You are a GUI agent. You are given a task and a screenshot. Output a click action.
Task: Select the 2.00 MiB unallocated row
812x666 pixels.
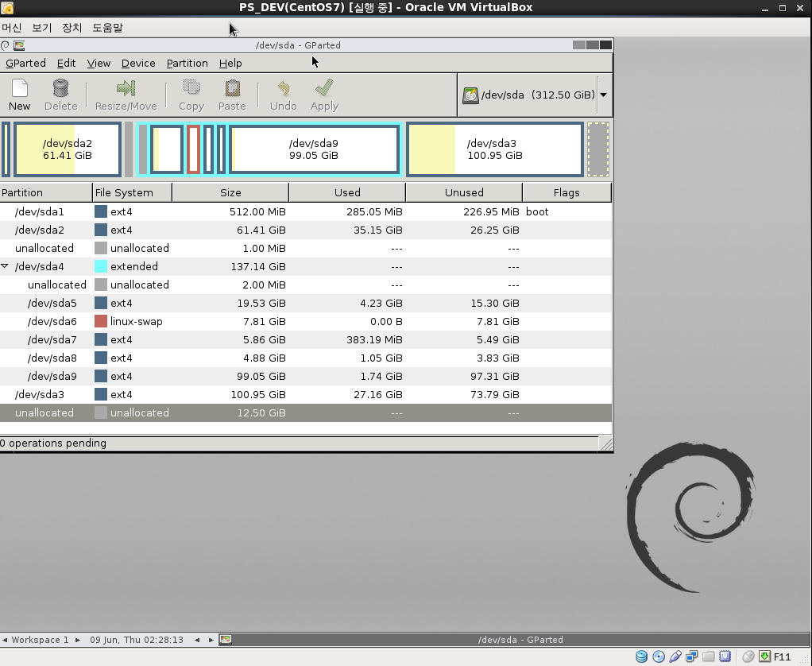click(x=306, y=285)
